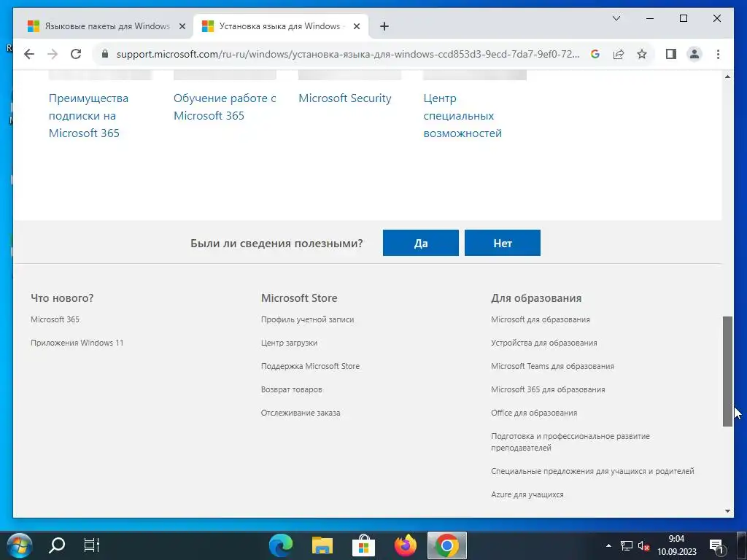Click the network tray icon
747x560 pixels.
[627, 545]
